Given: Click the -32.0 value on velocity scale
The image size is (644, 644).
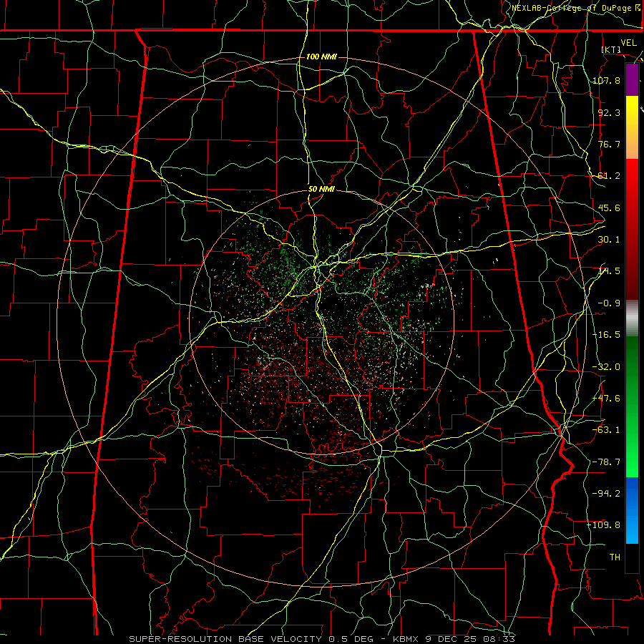Looking at the screenshot, I should [x=607, y=367].
